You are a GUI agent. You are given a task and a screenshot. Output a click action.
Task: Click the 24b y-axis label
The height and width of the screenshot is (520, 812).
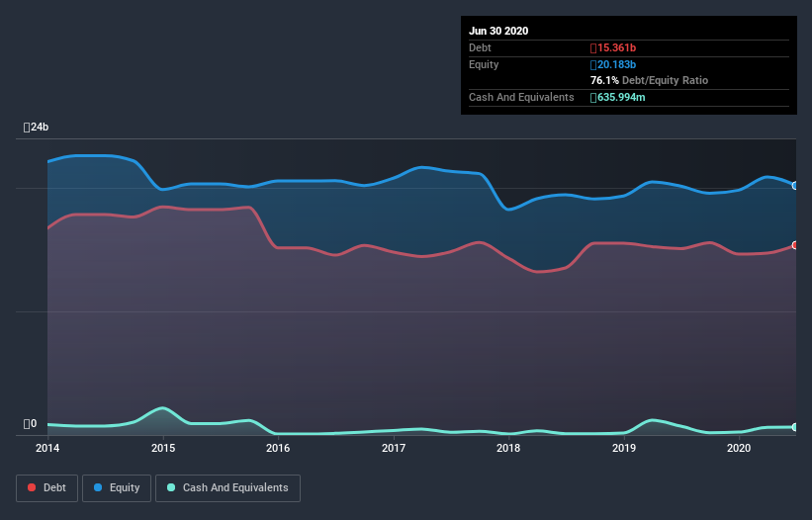(36, 128)
